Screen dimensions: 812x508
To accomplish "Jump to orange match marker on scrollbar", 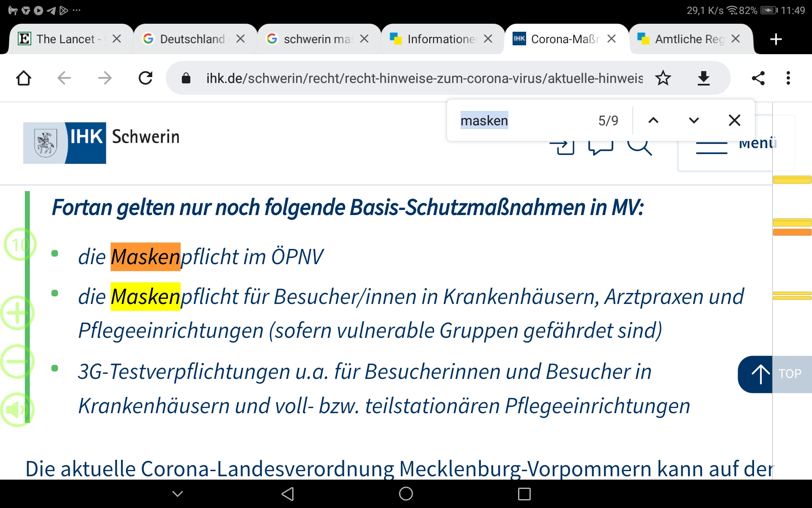I will pyautogui.click(x=792, y=232).
